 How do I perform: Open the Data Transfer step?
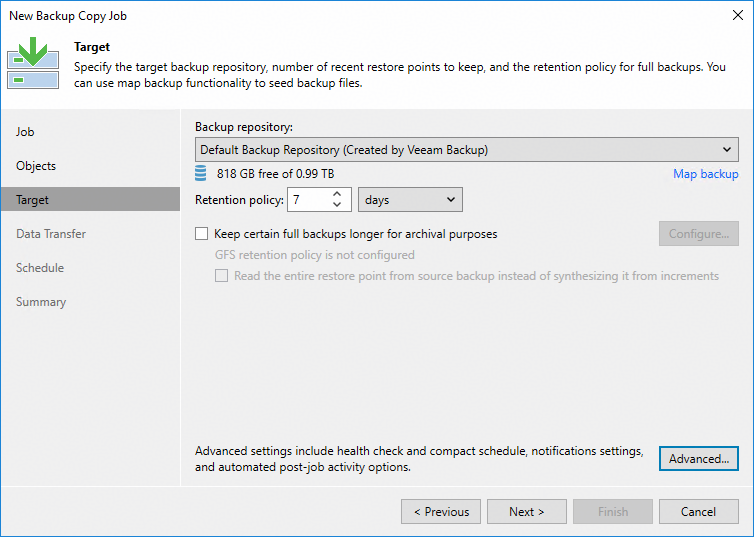[x=51, y=234]
